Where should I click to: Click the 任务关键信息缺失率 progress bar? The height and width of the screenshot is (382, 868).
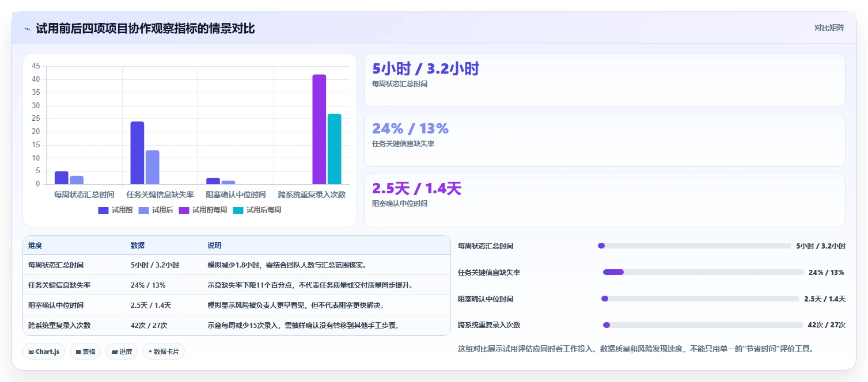pos(703,272)
